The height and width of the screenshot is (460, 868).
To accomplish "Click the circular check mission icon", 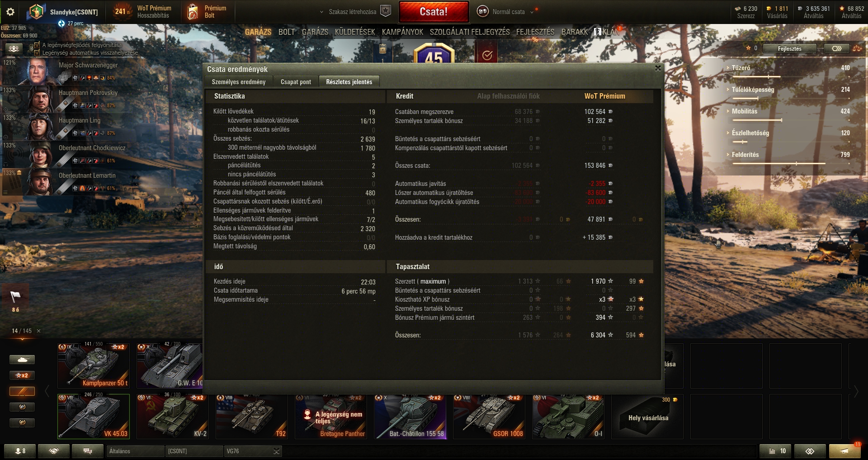I will coord(487,55).
